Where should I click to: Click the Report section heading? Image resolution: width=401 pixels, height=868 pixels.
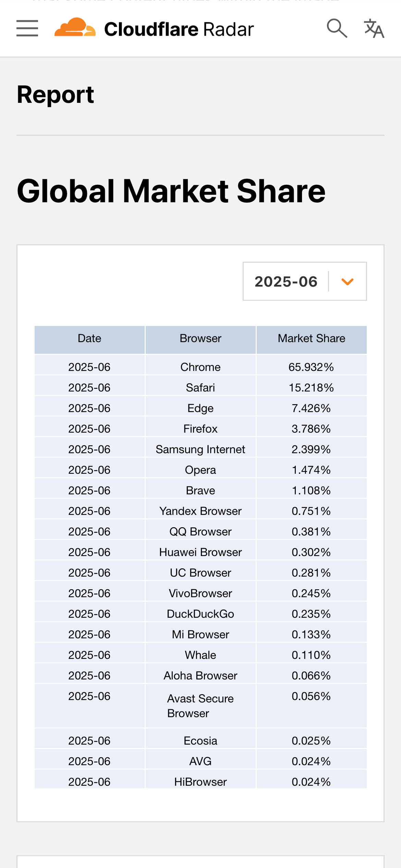point(56,95)
